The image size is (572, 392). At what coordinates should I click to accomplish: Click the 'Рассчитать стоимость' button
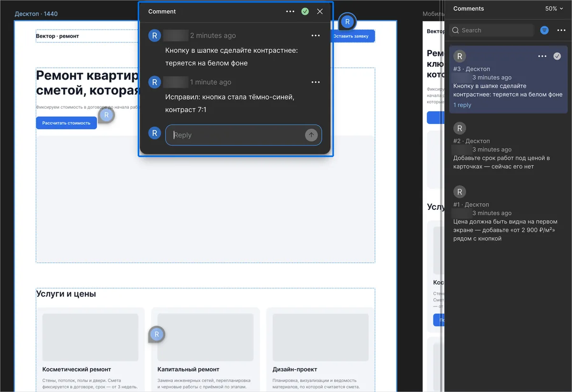pyautogui.click(x=66, y=123)
